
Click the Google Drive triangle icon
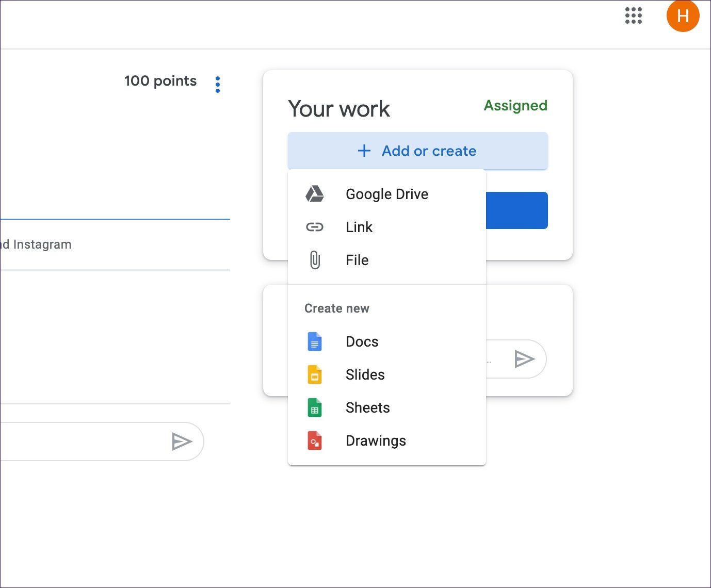[315, 194]
